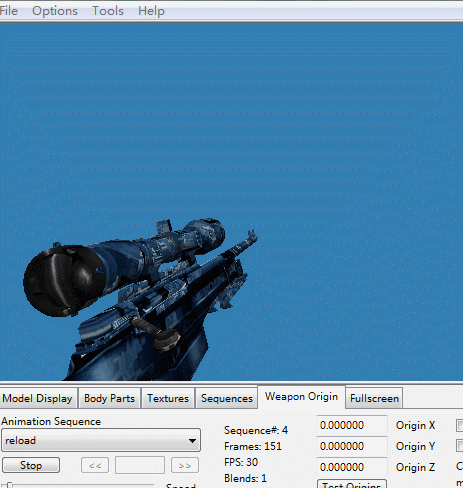Click the Origin Z value field
Image resolution: width=463 pixels, height=488 pixels.
tap(352, 467)
